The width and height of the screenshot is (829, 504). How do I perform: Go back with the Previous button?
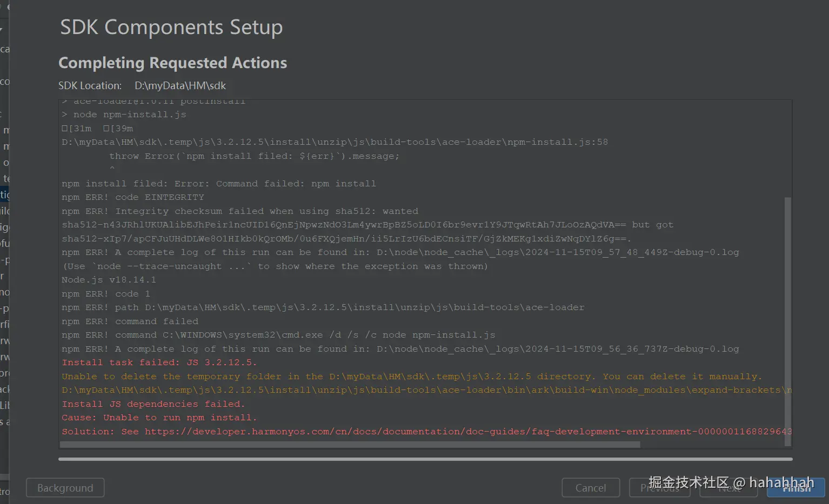tap(659, 488)
